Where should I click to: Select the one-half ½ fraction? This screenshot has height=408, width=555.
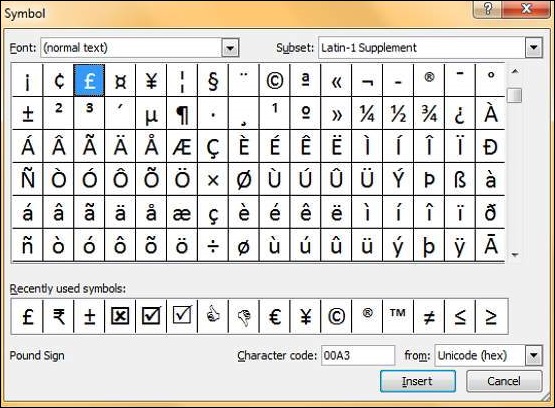(x=398, y=113)
